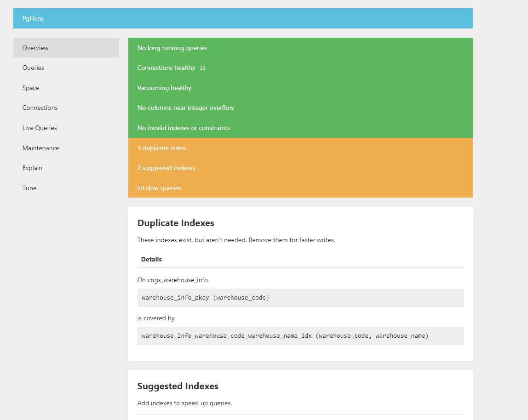Click the 'No long running queries' status
Screen dimensions: 528x420
click(172, 47)
